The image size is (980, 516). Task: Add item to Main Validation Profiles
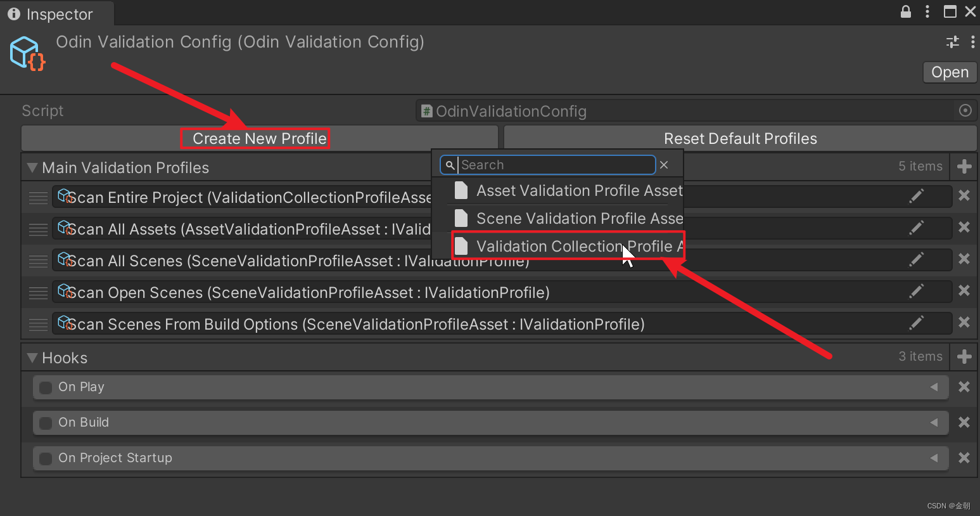[964, 166]
